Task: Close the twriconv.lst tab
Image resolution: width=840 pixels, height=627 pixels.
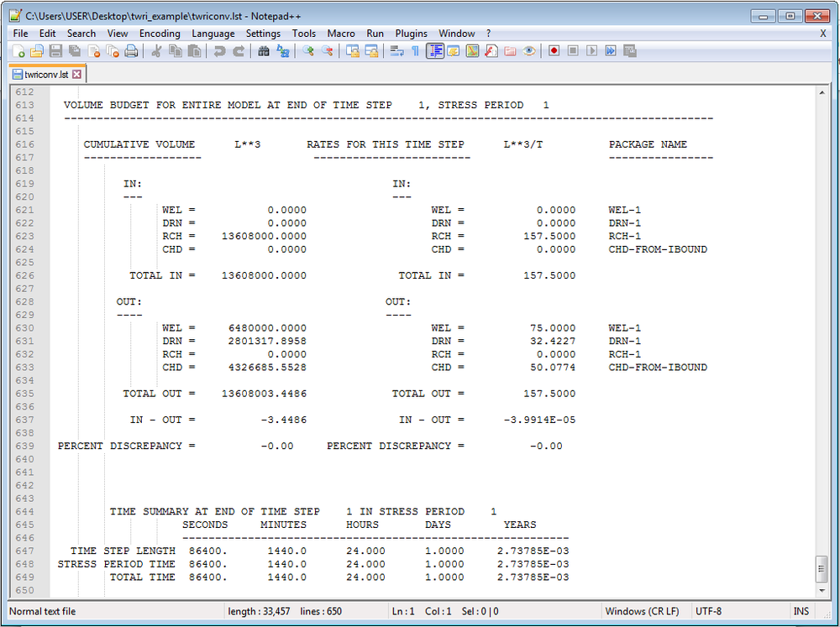Action: click(76, 73)
